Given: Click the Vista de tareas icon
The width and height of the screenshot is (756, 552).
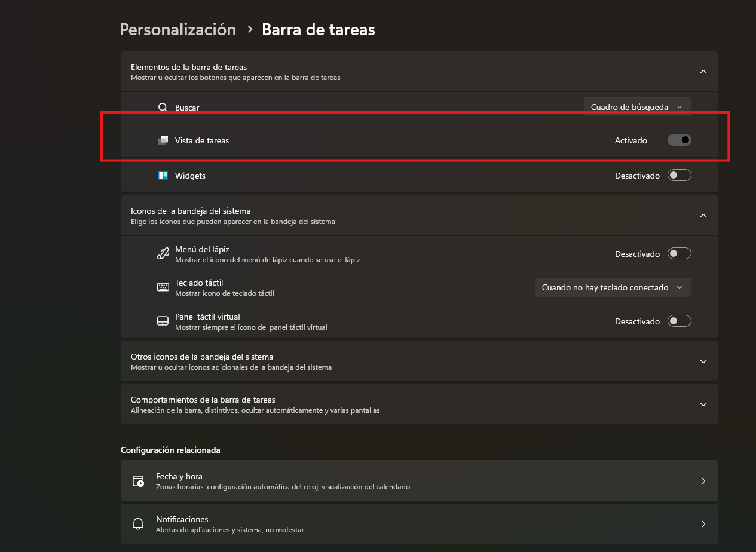Looking at the screenshot, I should [x=163, y=140].
